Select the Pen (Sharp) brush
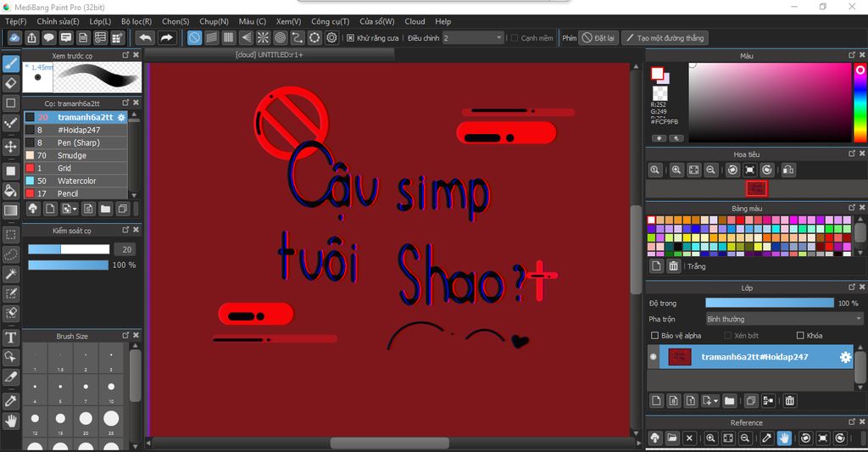This screenshot has height=452, width=868. point(75,142)
